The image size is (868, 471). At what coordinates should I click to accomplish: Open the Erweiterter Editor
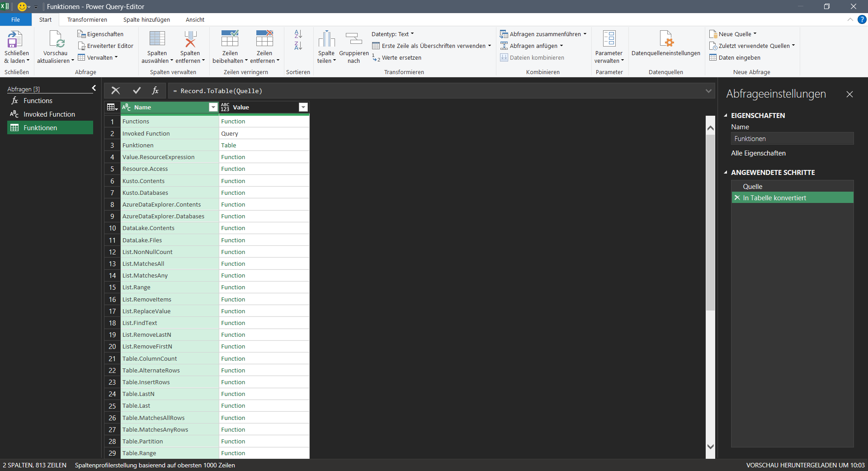pyautogui.click(x=106, y=46)
